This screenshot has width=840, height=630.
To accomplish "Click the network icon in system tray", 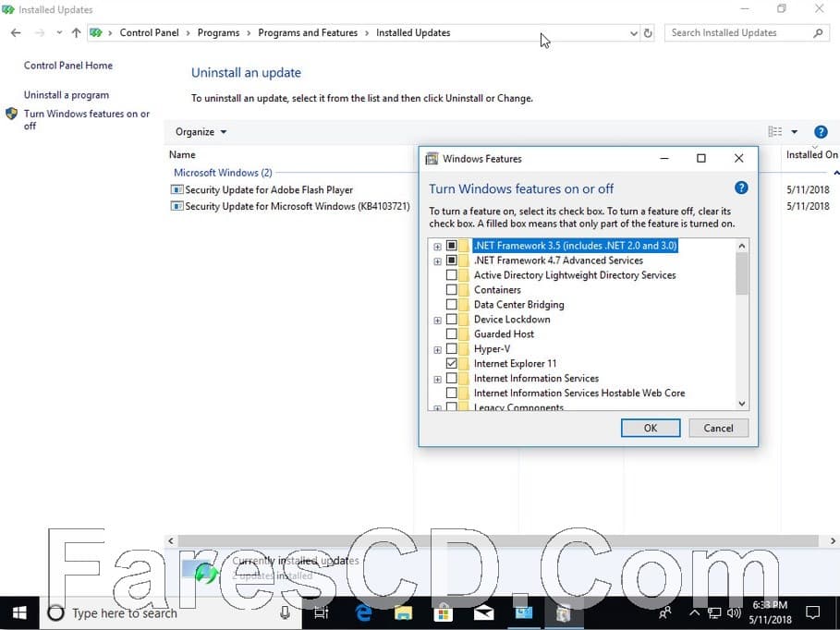I will point(714,612).
